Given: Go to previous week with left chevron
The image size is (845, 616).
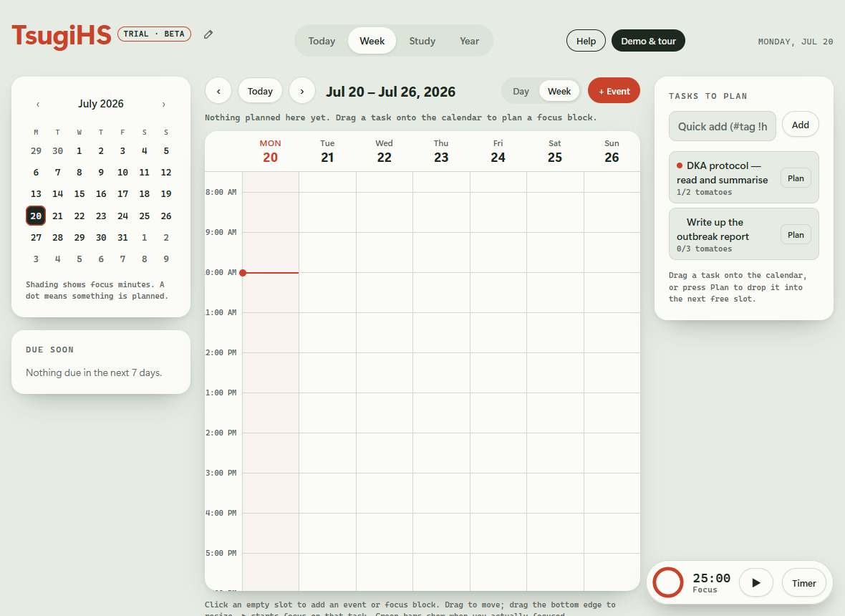Looking at the screenshot, I should tap(218, 91).
